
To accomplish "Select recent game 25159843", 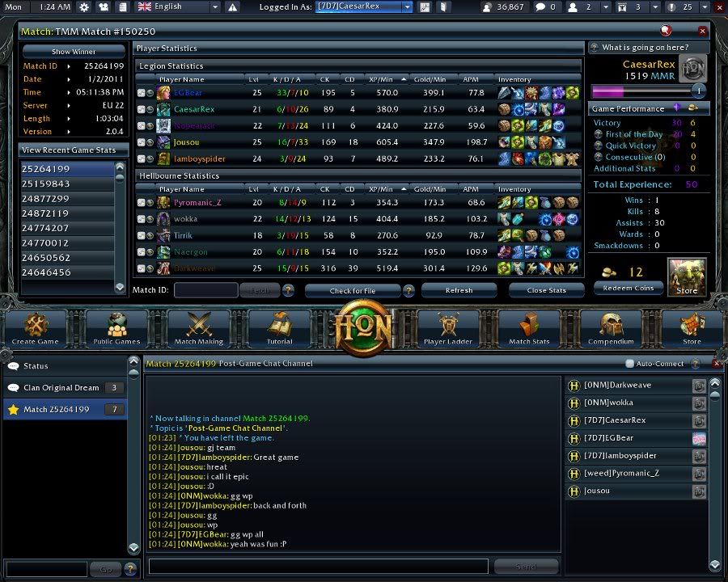I will click(x=67, y=183).
